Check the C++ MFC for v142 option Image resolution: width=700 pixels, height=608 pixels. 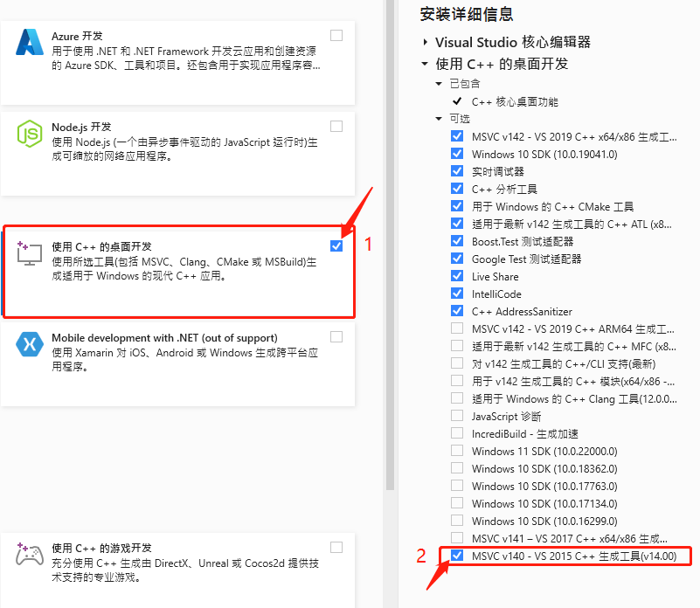click(x=457, y=346)
